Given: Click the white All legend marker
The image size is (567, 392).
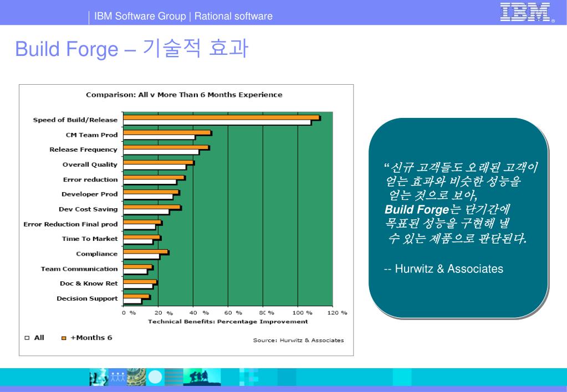Looking at the screenshot, I should [27, 338].
